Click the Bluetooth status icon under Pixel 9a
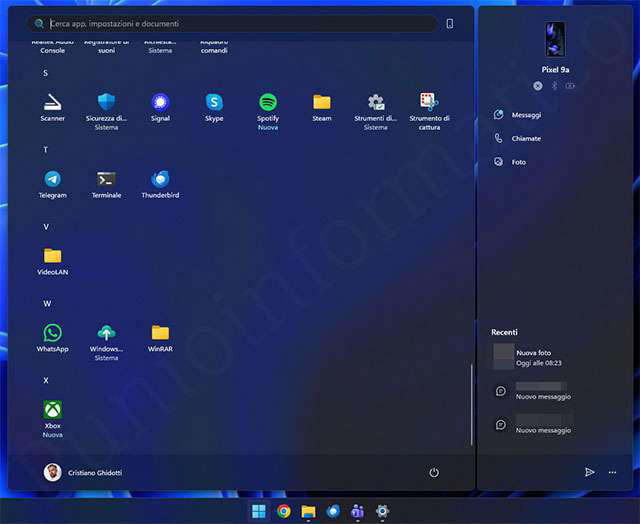The width and height of the screenshot is (640, 524). tap(555, 86)
